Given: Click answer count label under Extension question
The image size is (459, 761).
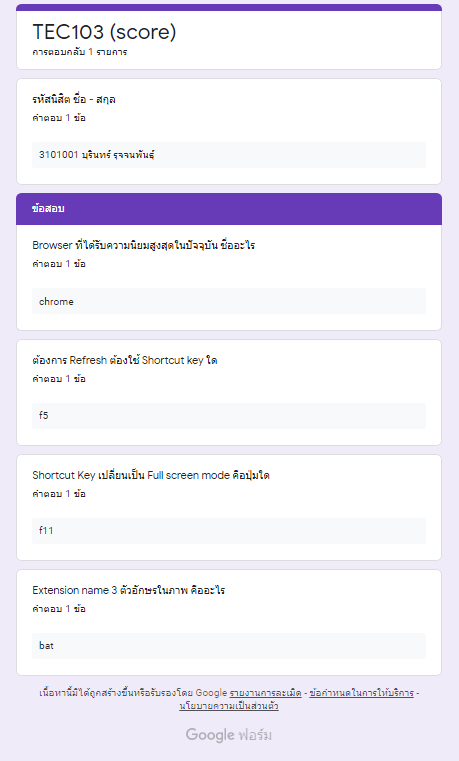Looking at the screenshot, I should (x=59, y=609).
